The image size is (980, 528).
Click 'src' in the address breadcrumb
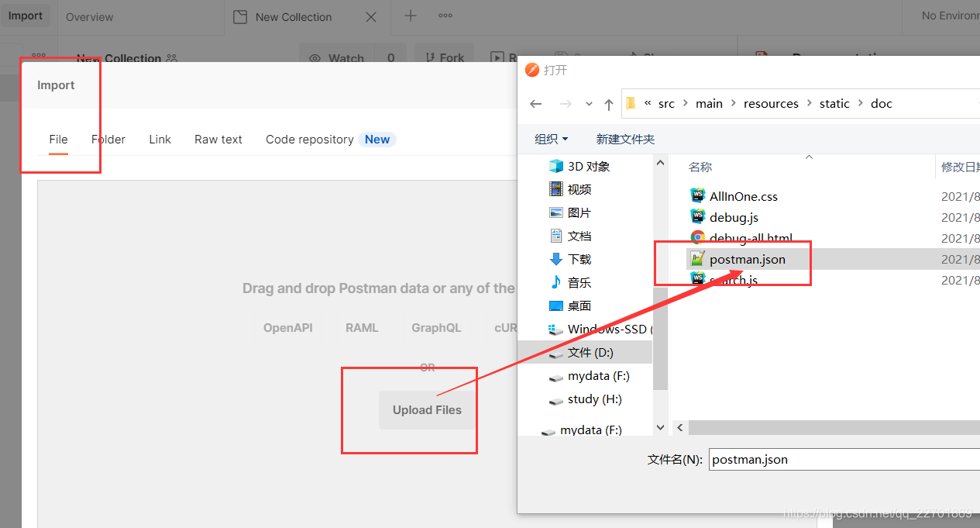(x=666, y=104)
